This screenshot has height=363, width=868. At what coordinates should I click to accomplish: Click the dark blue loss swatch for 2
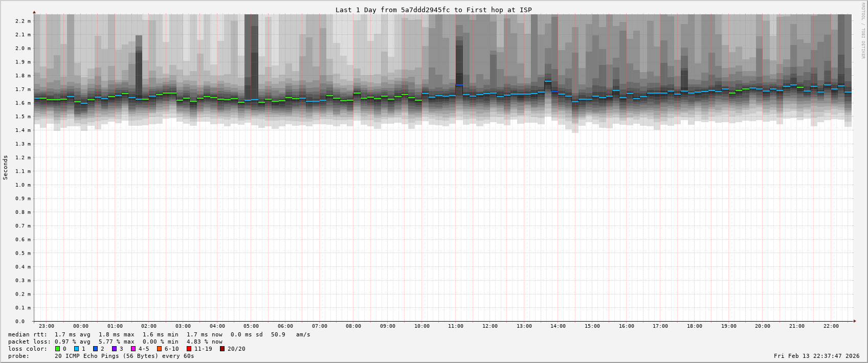pyautogui.click(x=95, y=349)
